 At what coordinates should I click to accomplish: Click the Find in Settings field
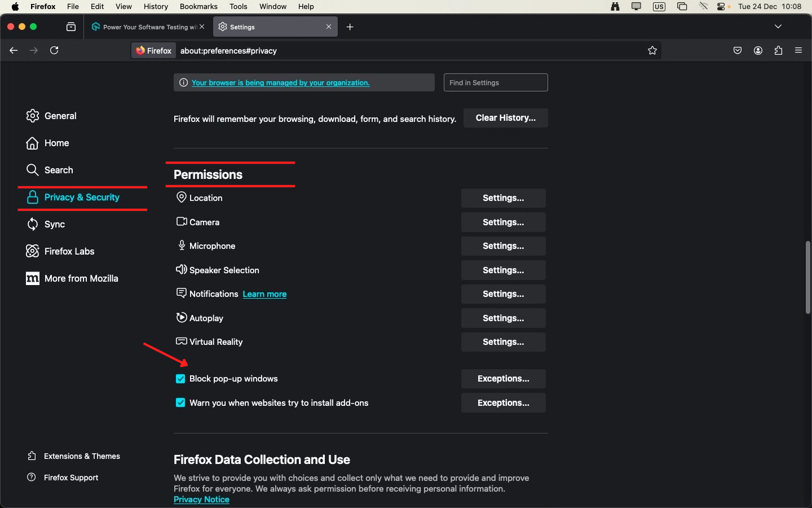pos(495,82)
